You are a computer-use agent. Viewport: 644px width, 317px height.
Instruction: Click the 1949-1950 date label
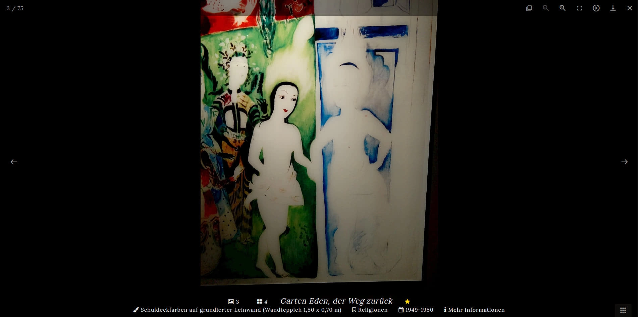(x=416, y=310)
